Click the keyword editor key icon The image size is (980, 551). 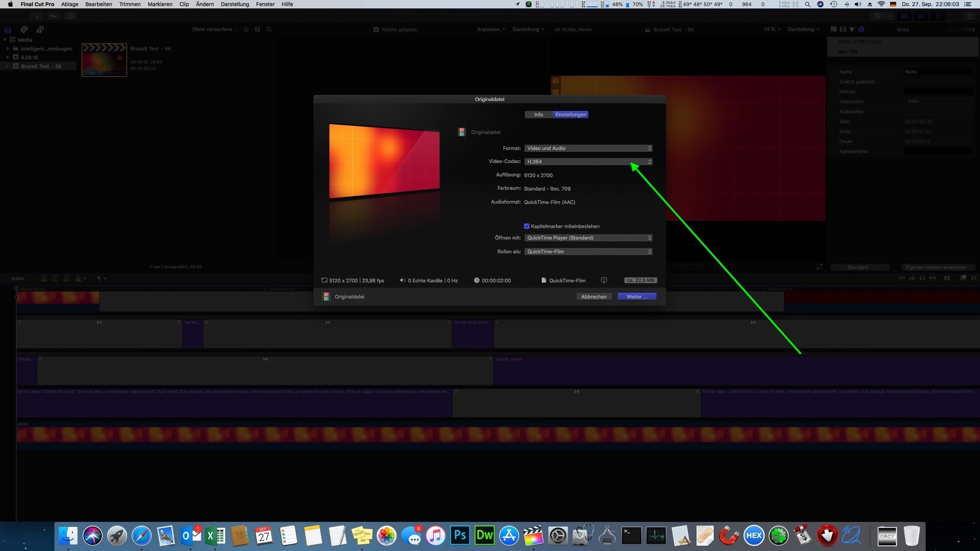(54, 16)
